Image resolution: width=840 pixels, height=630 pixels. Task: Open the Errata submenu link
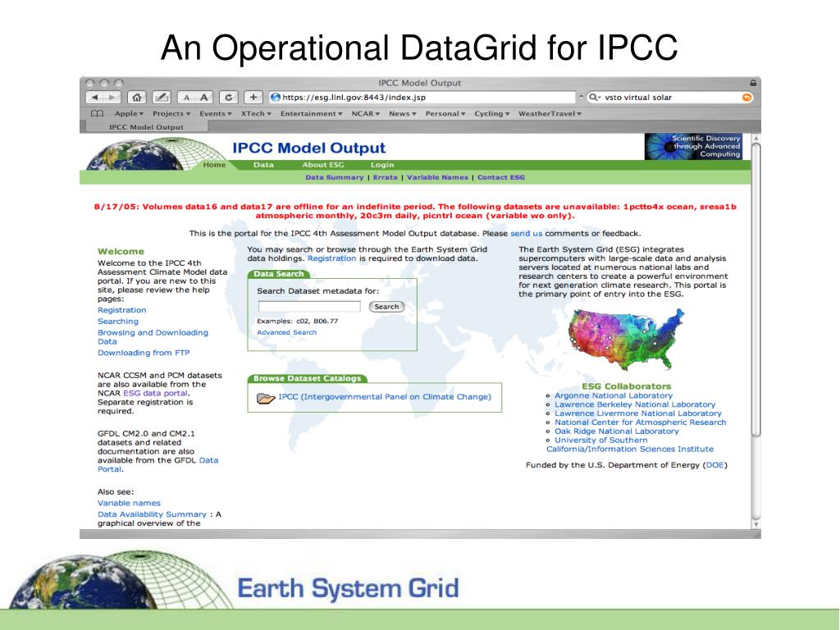point(386,177)
